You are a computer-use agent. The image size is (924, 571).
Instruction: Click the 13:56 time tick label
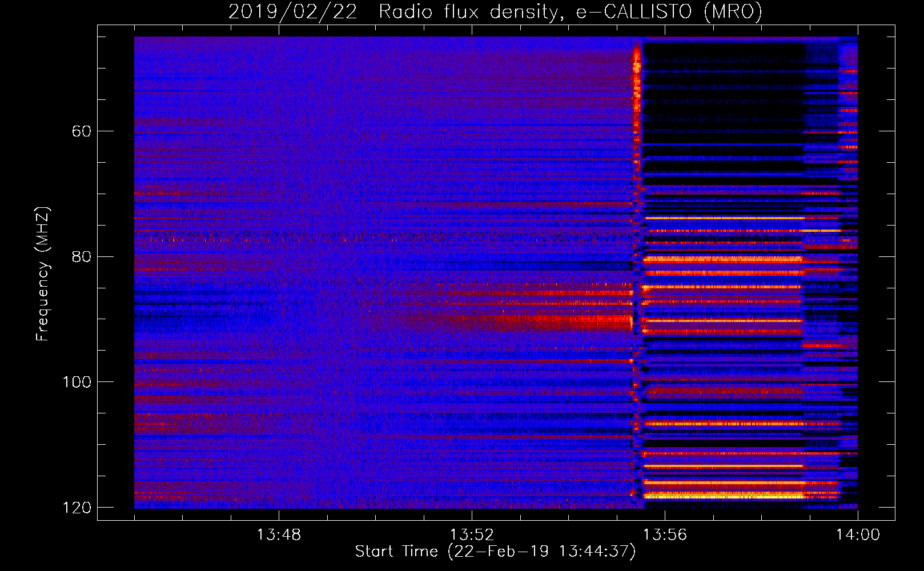coord(665,535)
